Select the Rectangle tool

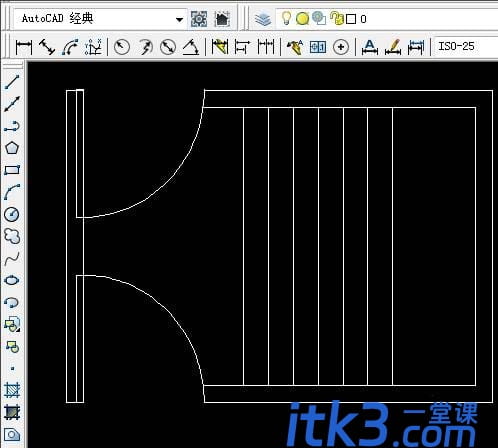click(12, 170)
